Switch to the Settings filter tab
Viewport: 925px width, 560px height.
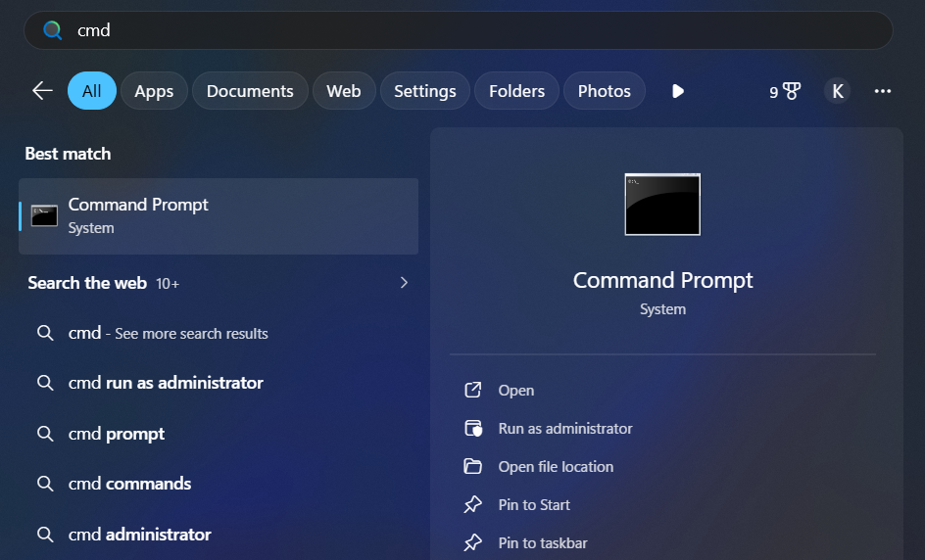coord(425,91)
